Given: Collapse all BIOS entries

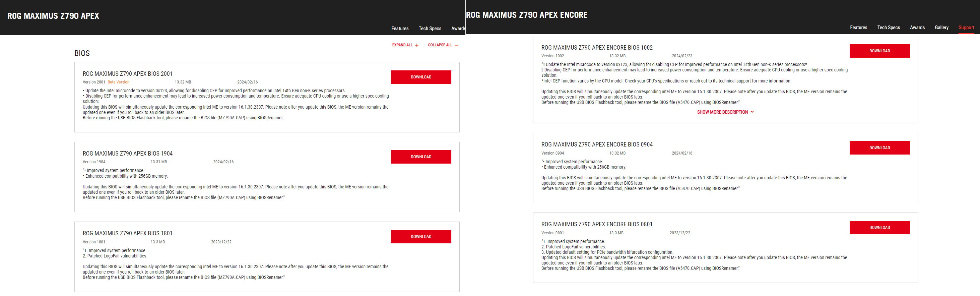Looking at the screenshot, I should [x=443, y=45].
